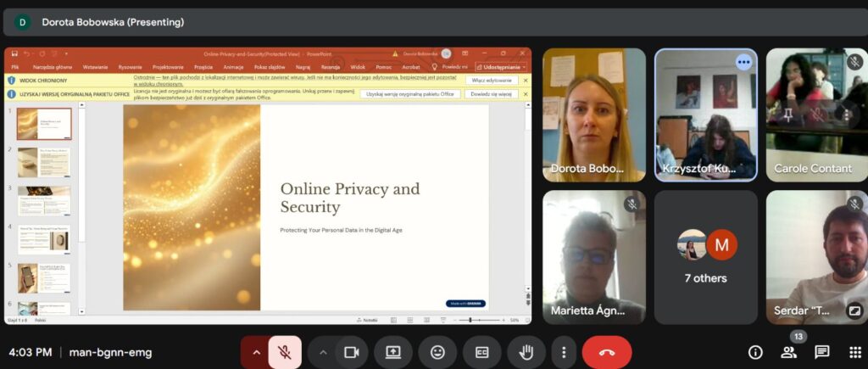Toggle the camera off
This screenshot has height=369, width=868.
[x=351, y=352]
